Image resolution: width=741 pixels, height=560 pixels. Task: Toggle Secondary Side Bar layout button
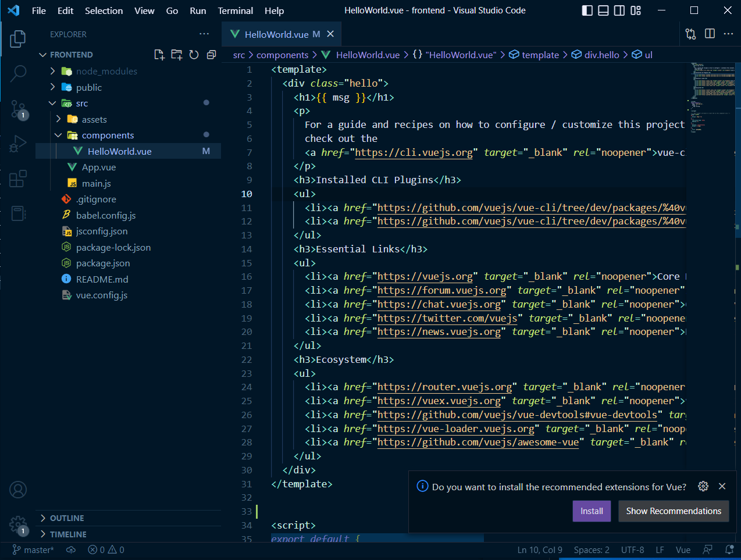(619, 10)
